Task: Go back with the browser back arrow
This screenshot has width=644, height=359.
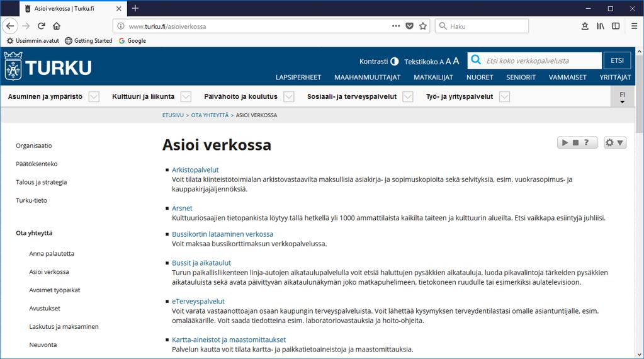Action: tap(10, 26)
